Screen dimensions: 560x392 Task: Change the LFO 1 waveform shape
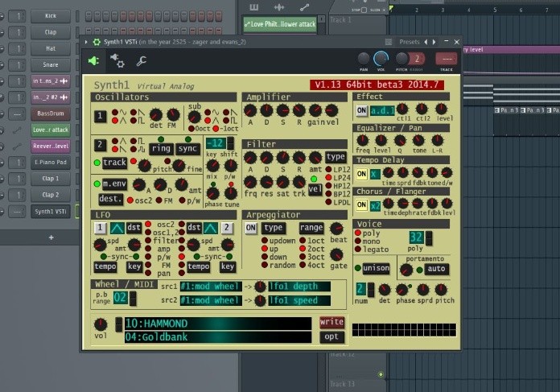(x=117, y=228)
